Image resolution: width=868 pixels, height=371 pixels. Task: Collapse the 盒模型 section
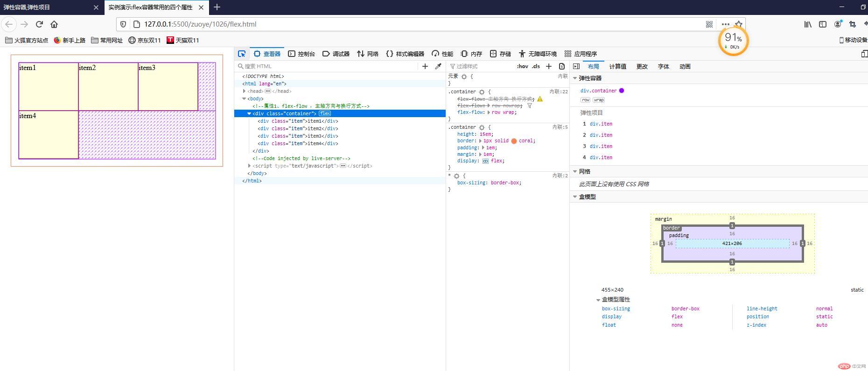tap(575, 197)
